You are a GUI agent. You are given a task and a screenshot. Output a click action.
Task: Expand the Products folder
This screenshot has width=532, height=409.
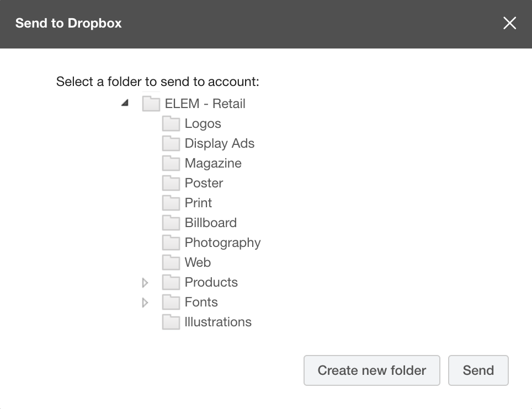tap(145, 283)
